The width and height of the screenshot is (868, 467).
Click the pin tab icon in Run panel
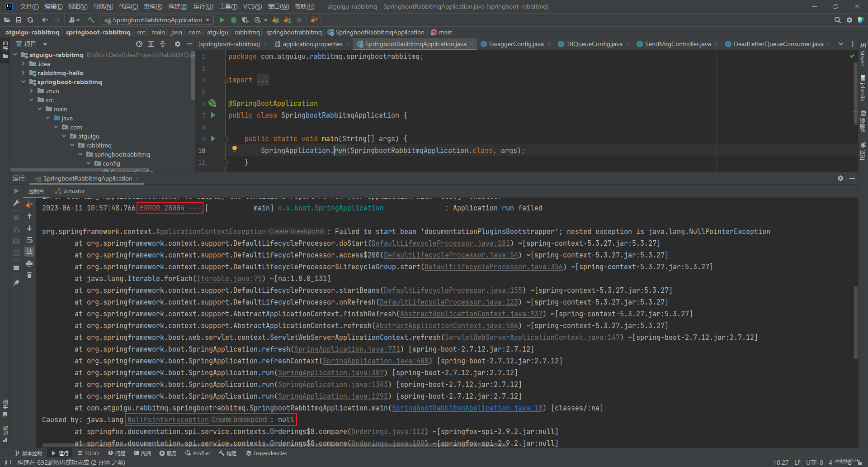point(16,283)
